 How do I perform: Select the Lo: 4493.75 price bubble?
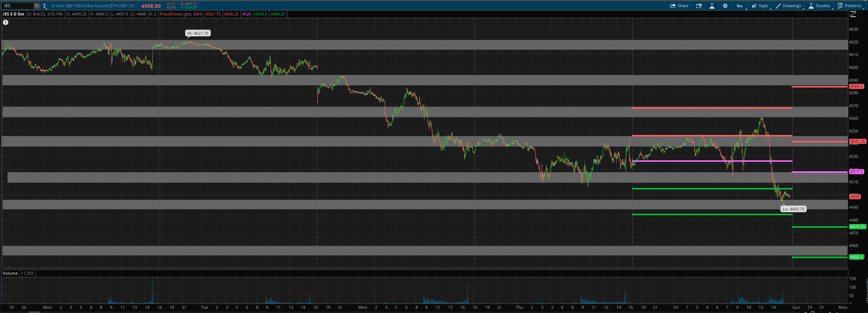(x=793, y=209)
